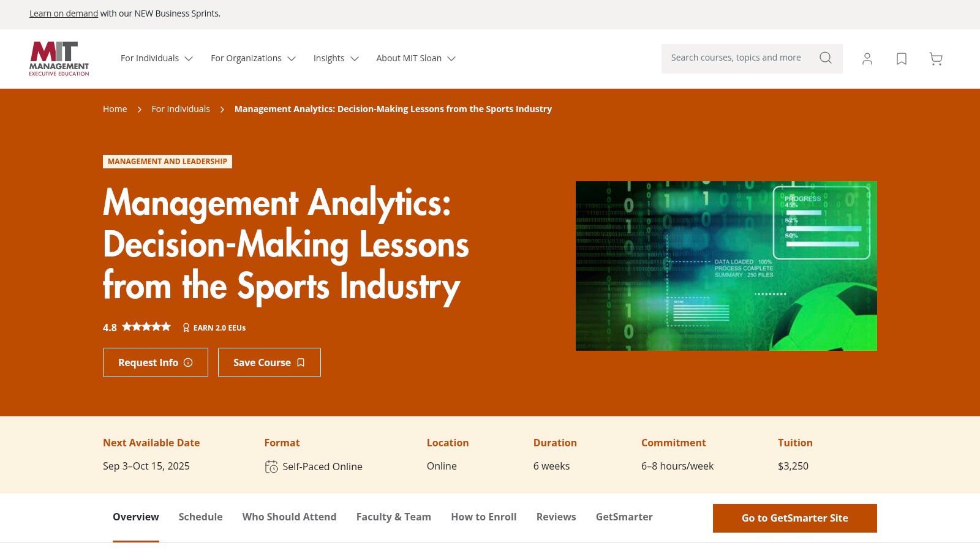This screenshot has height=551, width=980.
Task: Click the Self-Paced Online format text
Action: point(322,467)
